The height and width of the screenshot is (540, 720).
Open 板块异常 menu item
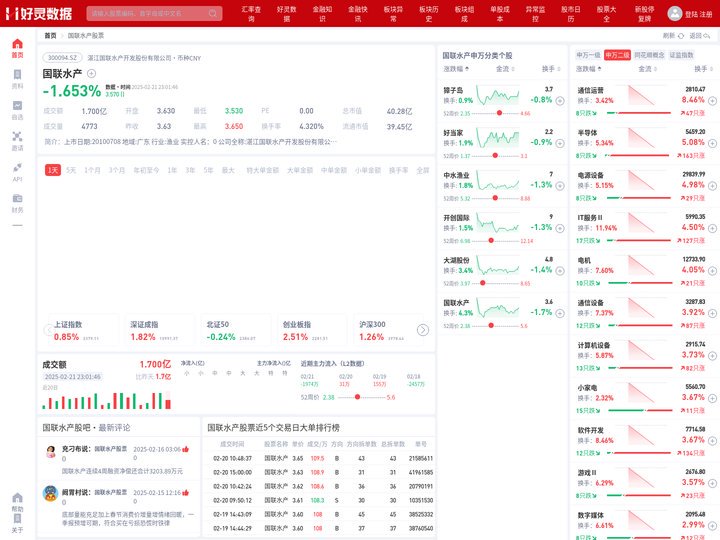coord(394,14)
